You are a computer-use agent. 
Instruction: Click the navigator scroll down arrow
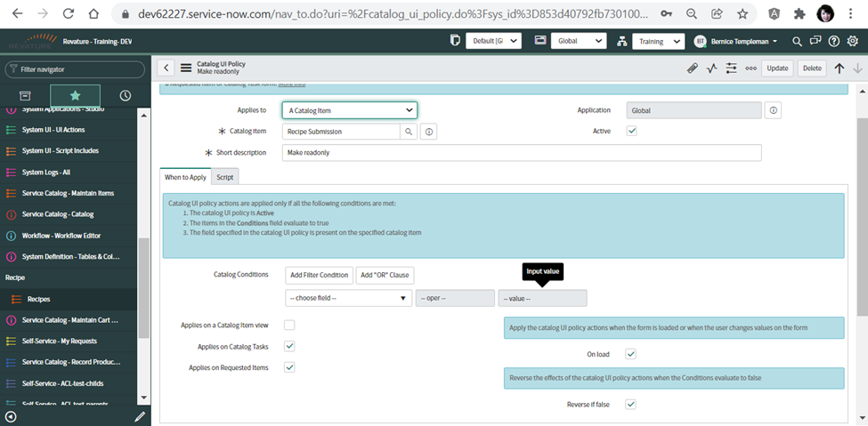[142, 398]
